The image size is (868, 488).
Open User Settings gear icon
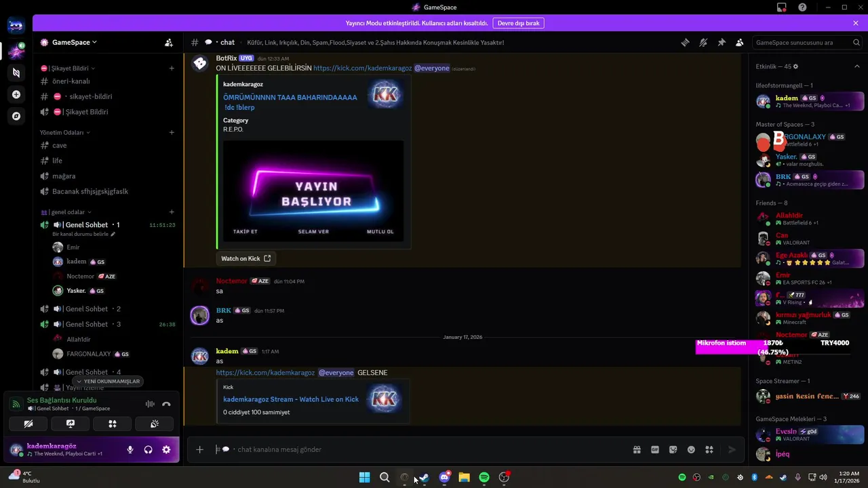[166, 449]
